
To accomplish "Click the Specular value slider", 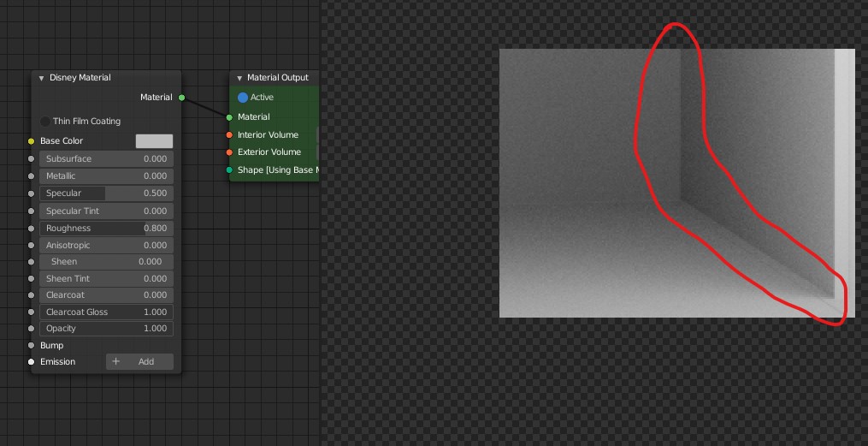I will click(x=106, y=193).
